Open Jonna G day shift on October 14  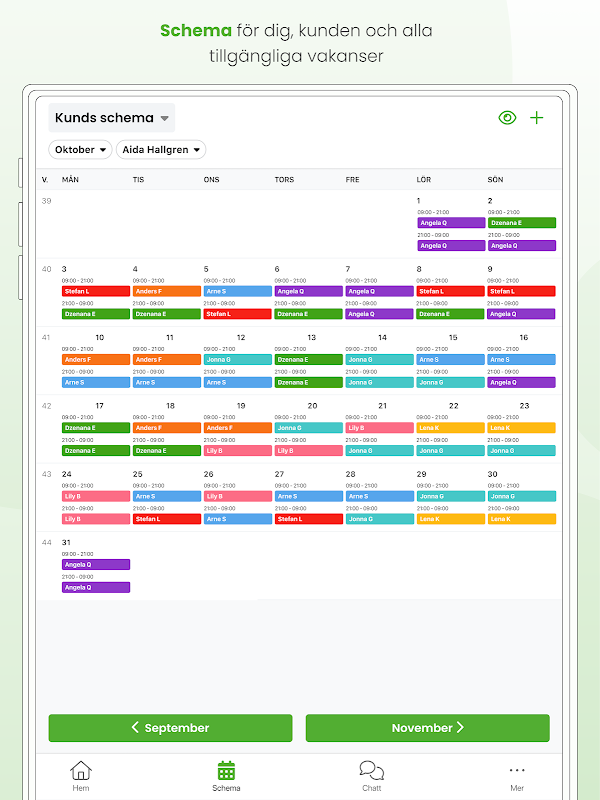(x=380, y=360)
